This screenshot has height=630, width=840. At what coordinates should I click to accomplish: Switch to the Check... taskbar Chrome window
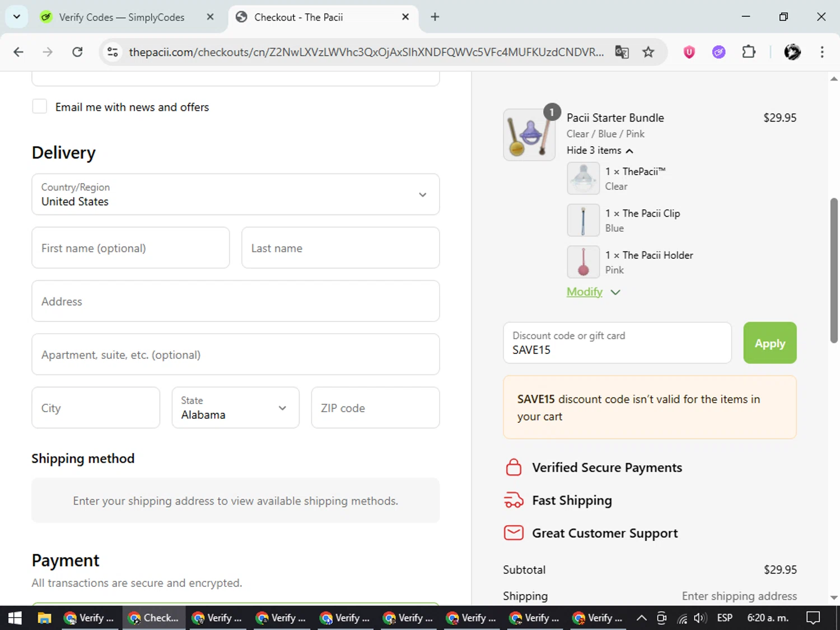[x=153, y=618]
